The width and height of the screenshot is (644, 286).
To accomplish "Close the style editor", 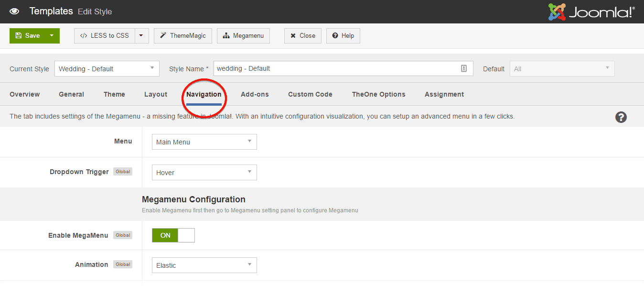I will 302,35.
